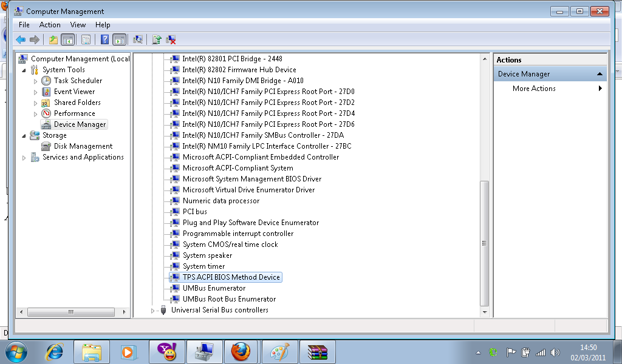Select Microsoft ACPI-Compliant Embedded Controller
The height and width of the screenshot is (364, 622).
coord(261,157)
